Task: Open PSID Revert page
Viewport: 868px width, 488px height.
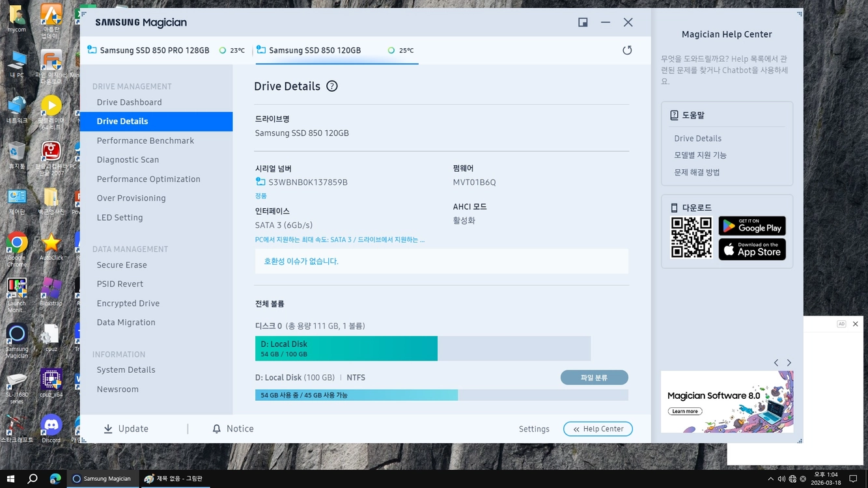Action: 120,284
